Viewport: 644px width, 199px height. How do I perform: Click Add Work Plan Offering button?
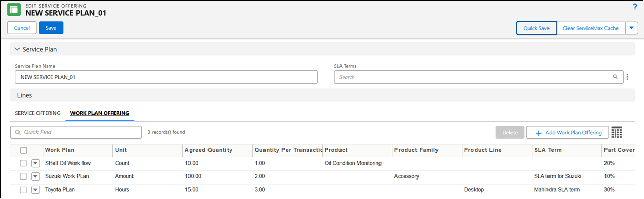pyautogui.click(x=568, y=132)
